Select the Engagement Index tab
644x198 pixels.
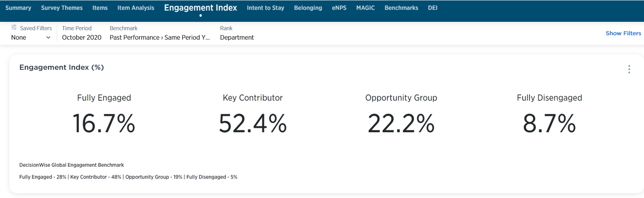[201, 8]
